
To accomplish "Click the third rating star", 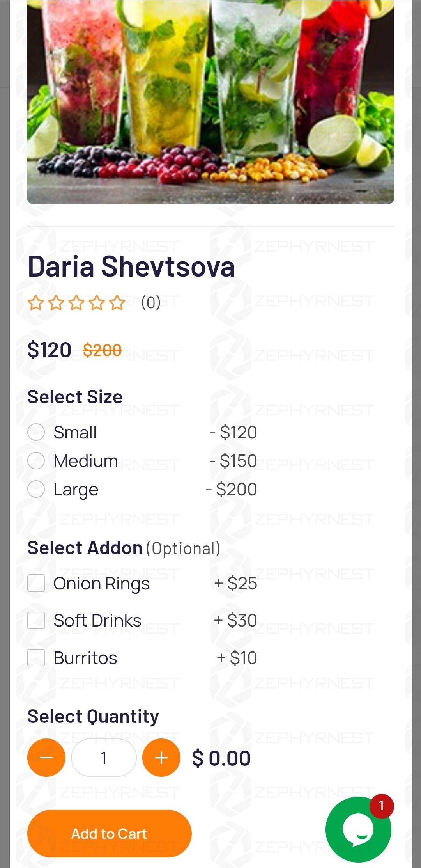I will click(x=76, y=303).
